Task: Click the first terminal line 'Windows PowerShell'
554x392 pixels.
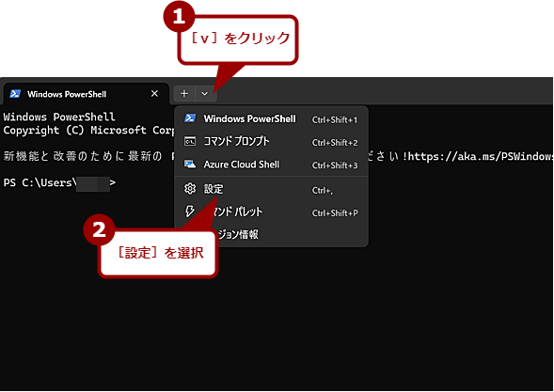Action: coord(59,117)
